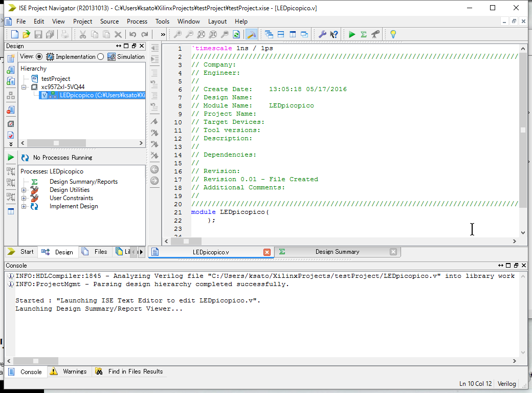The height and width of the screenshot is (393, 532).
Task: Switch to the Start tab
Action: tap(20, 252)
